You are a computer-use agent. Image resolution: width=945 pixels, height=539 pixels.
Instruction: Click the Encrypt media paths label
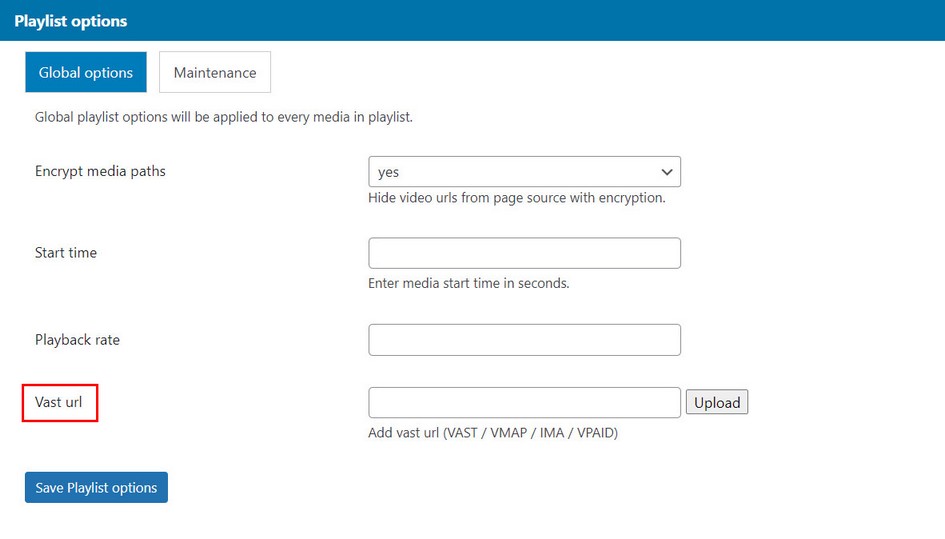[100, 171]
